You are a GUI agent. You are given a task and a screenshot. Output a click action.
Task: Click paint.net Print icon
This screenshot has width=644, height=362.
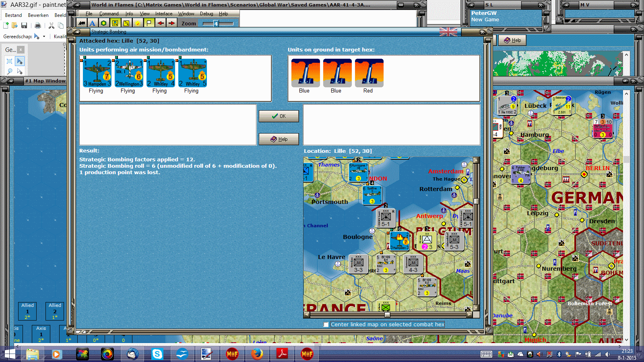pyautogui.click(x=38, y=25)
